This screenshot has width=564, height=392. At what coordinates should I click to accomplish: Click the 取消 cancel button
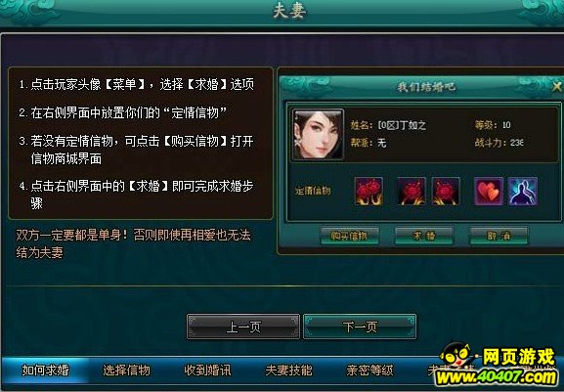(499, 236)
